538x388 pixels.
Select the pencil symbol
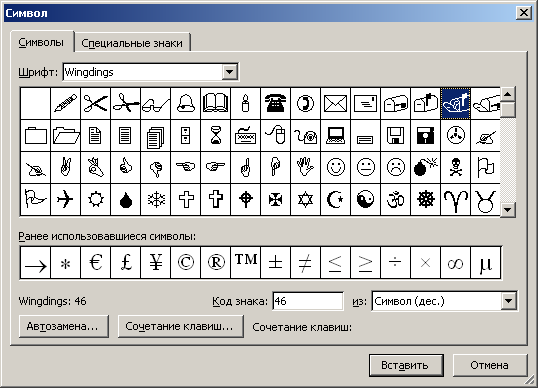pos(66,104)
